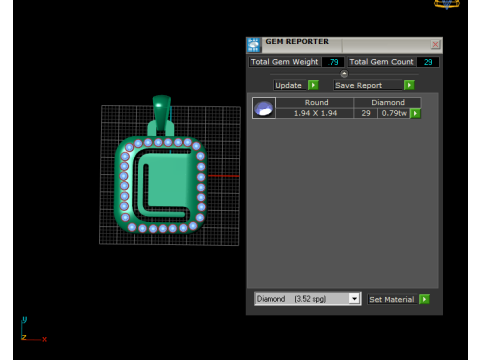Screen dimensions: 480x360
Task: Click green arrow next to Save Report
Action: coord(409,85)
